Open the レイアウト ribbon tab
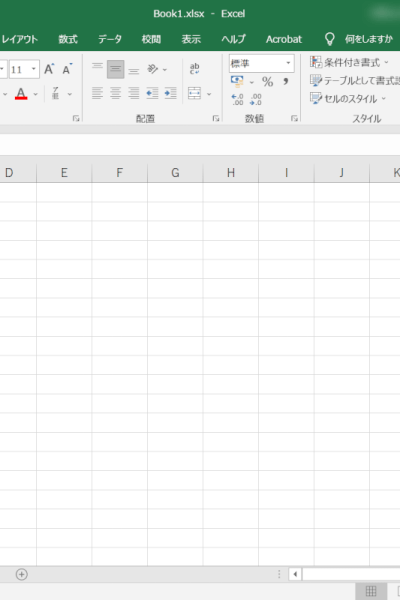 tap(19, 39)
